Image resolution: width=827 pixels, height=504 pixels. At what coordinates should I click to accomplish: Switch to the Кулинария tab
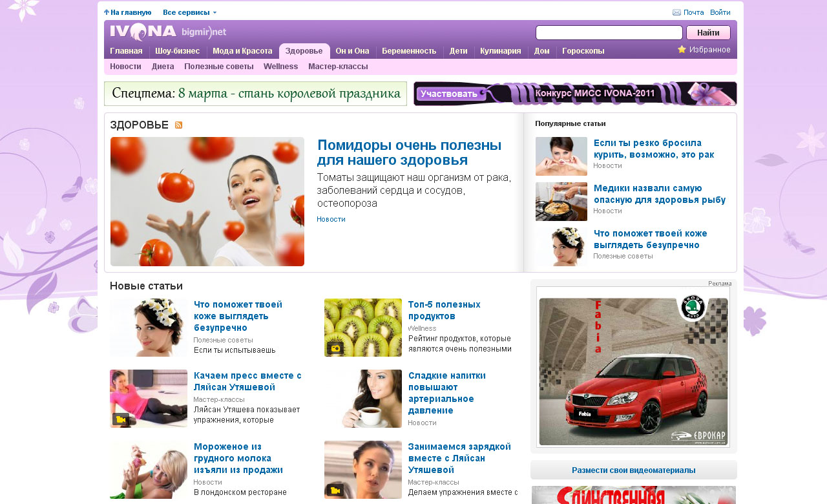tap(500, 51)
